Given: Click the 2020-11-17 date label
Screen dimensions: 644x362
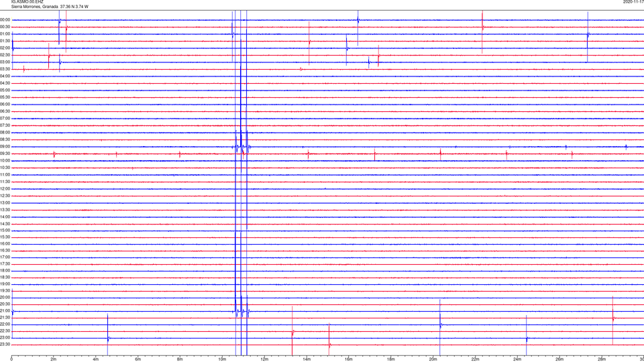Looking at the screenshot, I should (x=633, y=2).
